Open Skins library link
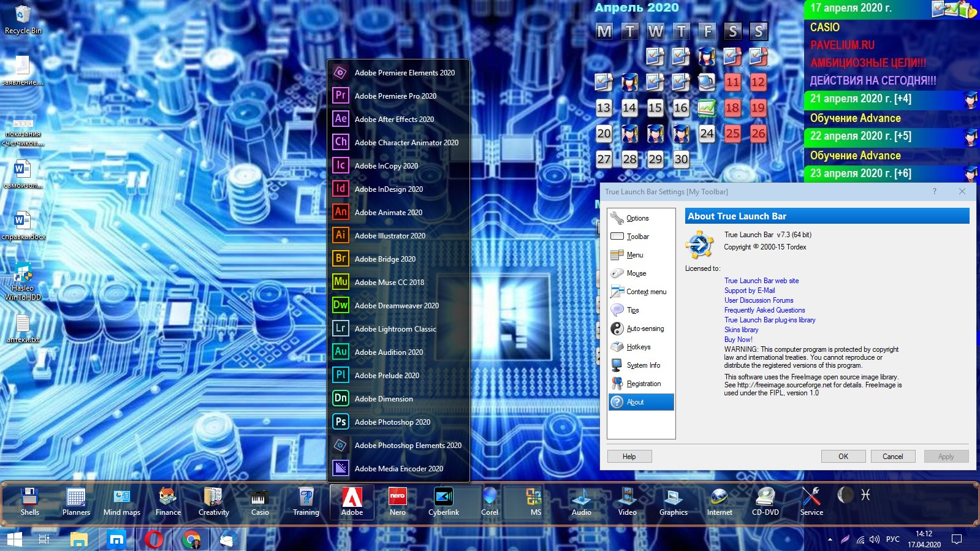Screen dimensions: 980x551 741,330
